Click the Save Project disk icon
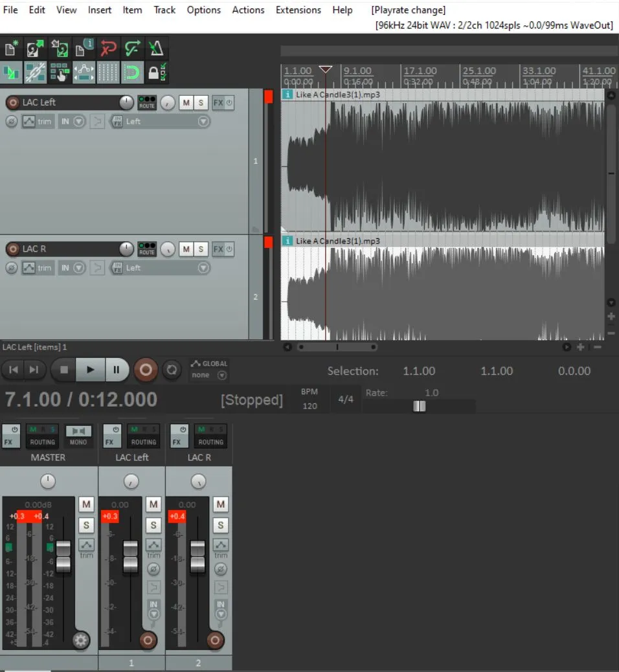This screenshot has height=672, width=619. tap(59, 49)
